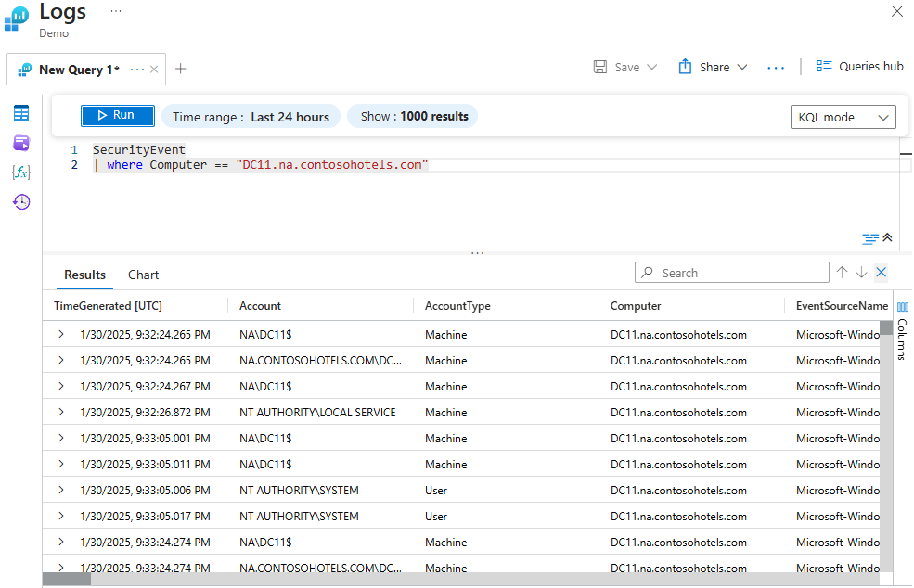Click the Share button

click(704, 67)
